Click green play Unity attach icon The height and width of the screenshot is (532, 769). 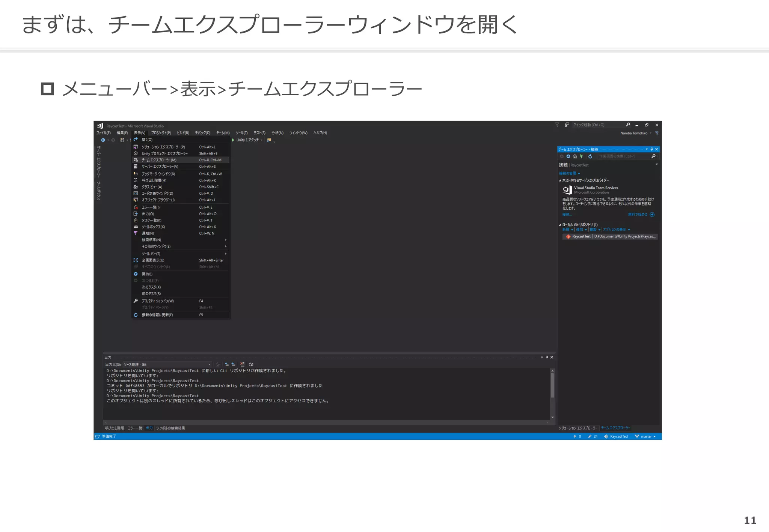233,140
